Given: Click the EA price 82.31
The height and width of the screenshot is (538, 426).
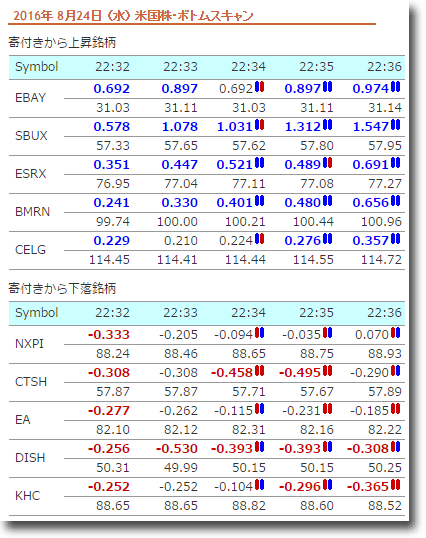Looking at the screenshot, I should coord(249,430).
